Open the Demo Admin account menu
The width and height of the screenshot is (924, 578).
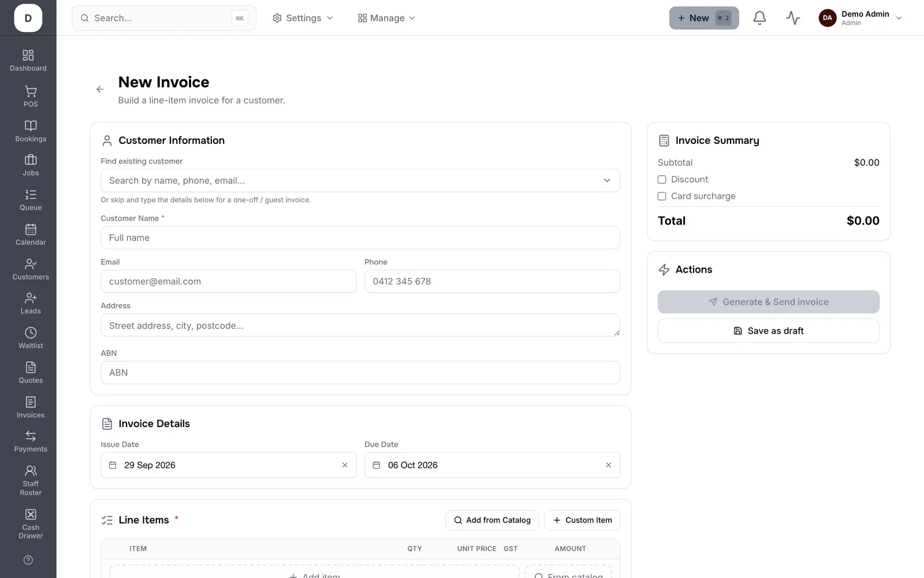point(860,18)
